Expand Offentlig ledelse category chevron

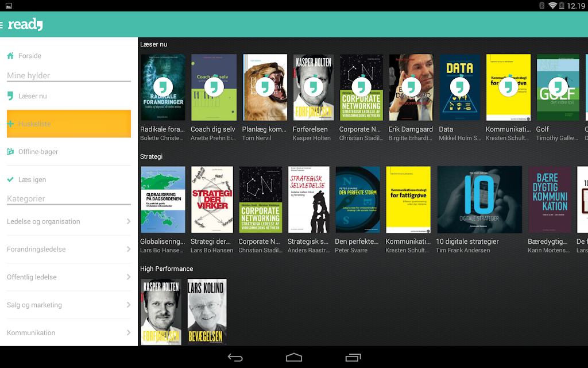pos(129,277)
